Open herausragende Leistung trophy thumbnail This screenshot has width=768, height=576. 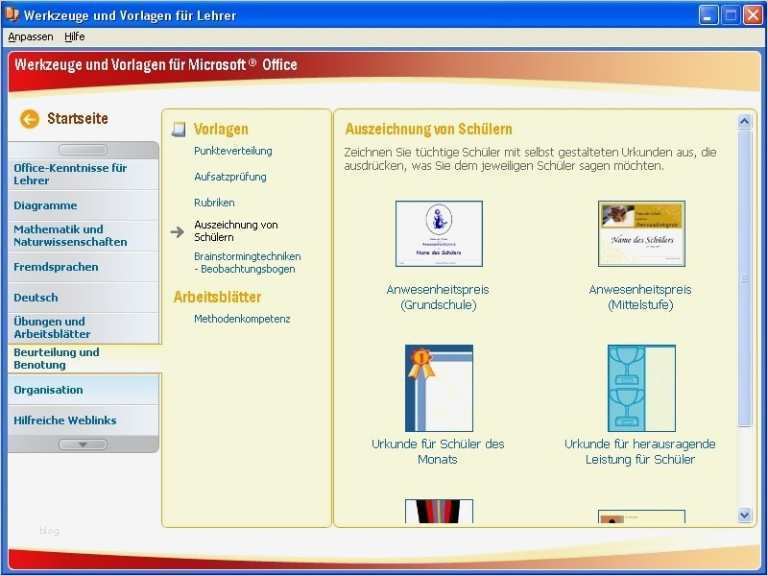[x=642, y=388]
